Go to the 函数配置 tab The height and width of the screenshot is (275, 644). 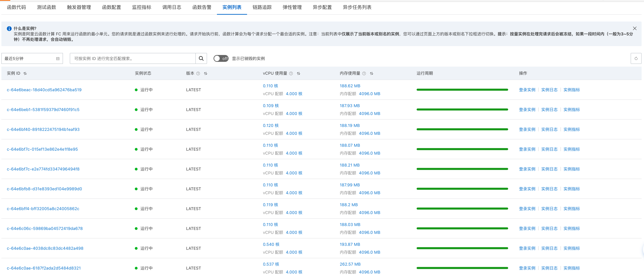tap(112, 7)
